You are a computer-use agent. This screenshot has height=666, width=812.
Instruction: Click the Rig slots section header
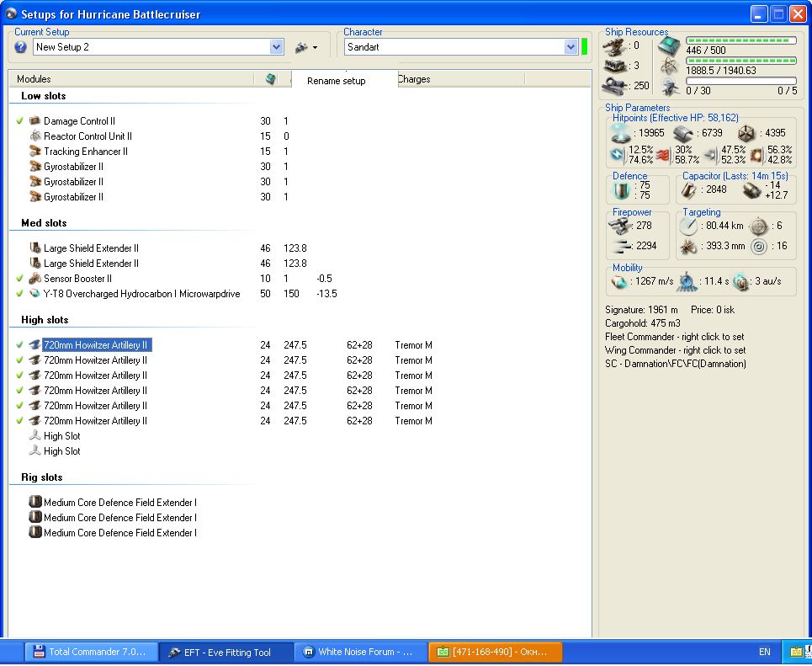[x=42, y=477]
